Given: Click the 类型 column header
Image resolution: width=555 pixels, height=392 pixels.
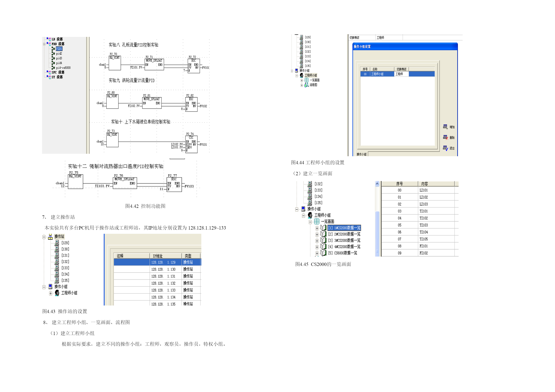Looking at the screenshot, I should (191, 256).
